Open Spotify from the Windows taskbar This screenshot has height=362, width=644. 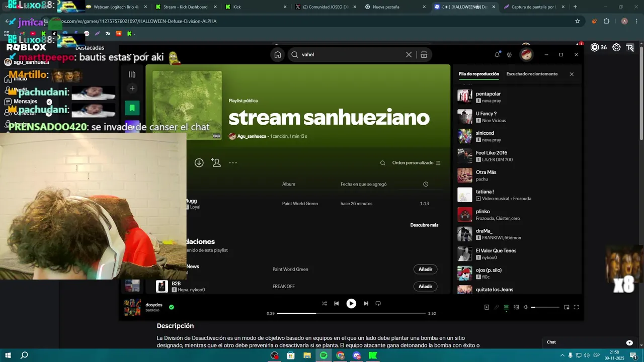click(324, 355)
